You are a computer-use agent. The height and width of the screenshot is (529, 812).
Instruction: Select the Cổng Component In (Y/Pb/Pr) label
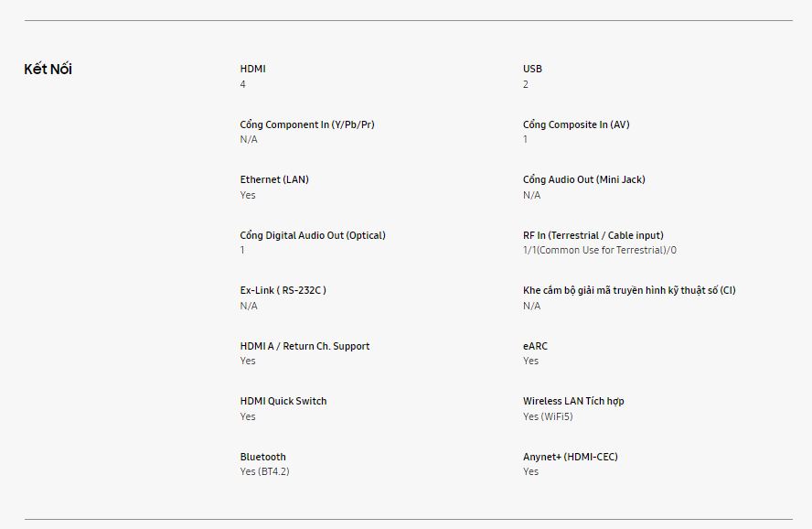(x=307, y=124)
